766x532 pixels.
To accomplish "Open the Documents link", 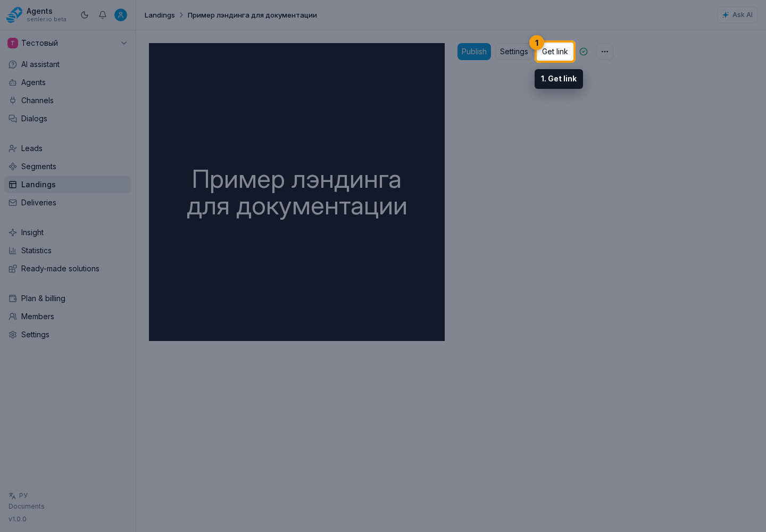I will tap(27, 506).
